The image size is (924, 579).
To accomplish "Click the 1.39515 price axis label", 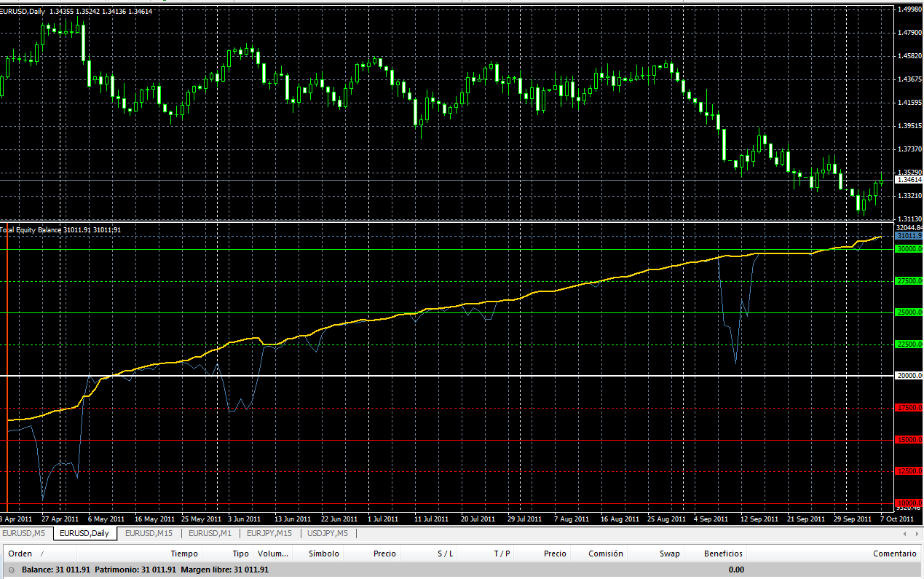I will [x=909, y=126].
